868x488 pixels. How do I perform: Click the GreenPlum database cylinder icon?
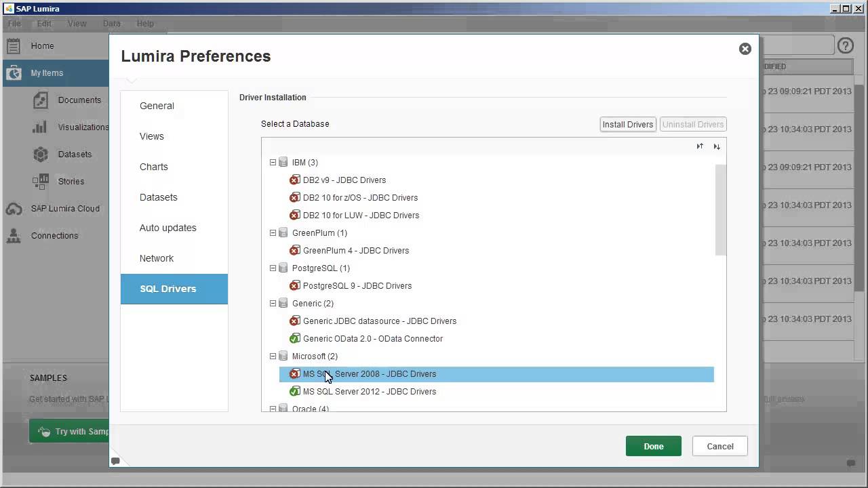(x=283, y=233)
